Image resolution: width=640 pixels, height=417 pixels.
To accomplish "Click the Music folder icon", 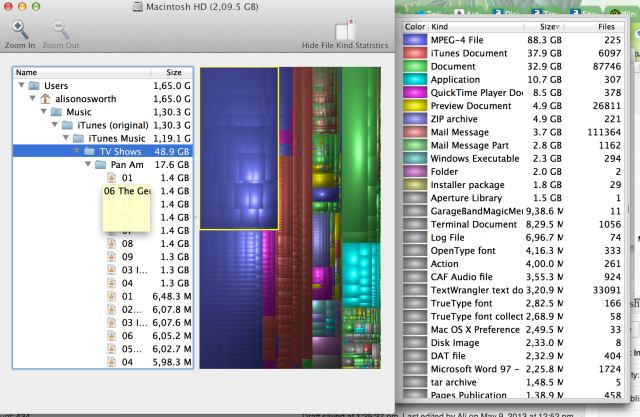I will pos(56,112).
